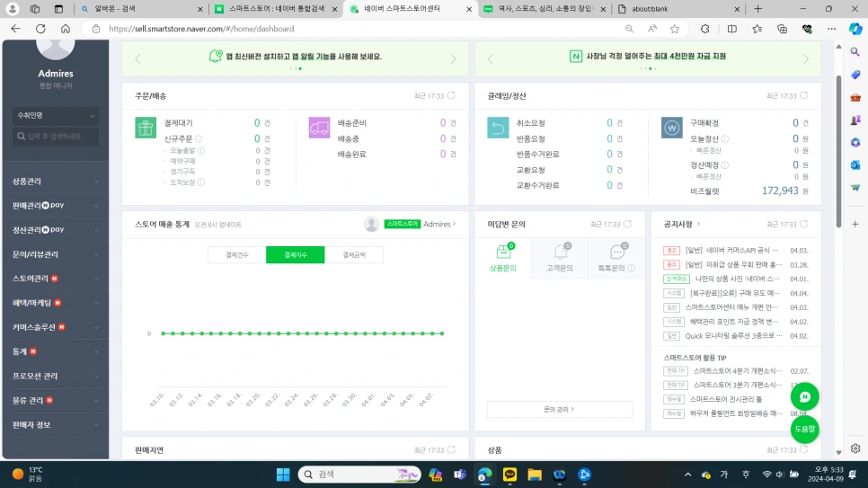Click the refresh icon in 주문/배송 panel

[x=451, y=95]
